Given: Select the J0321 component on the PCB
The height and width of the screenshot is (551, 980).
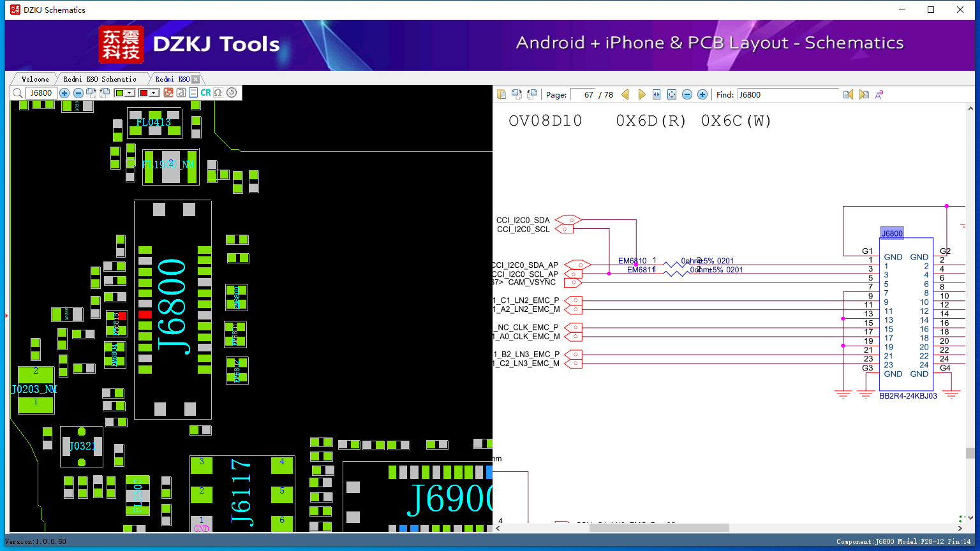Looking at the screenshot, I should point(82,446).
